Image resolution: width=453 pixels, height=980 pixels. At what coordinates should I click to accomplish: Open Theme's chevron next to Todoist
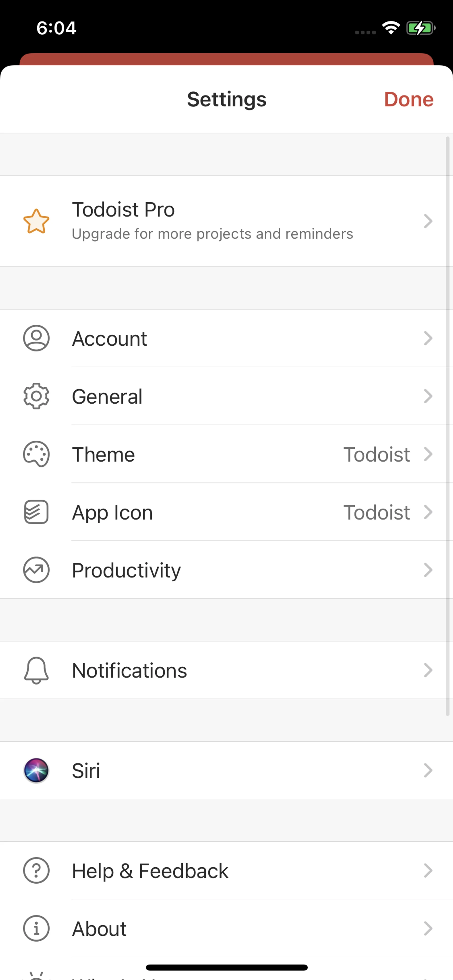[428, 454]
